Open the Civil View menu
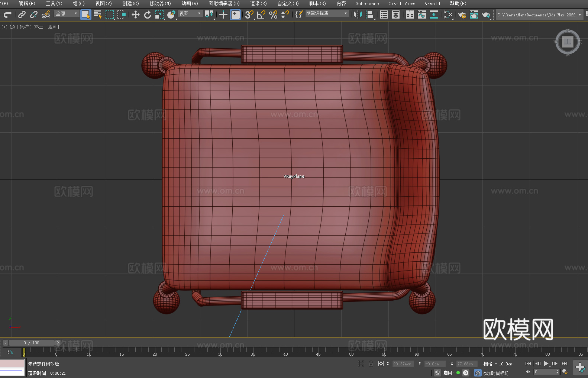Viewport: 588px width, 378px height. 401,3
